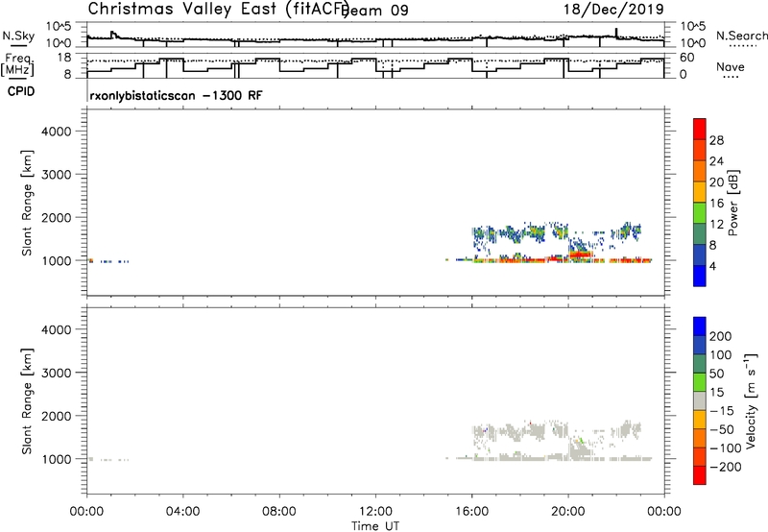Click the '08:00' time tick label

(x=279, y=512)
